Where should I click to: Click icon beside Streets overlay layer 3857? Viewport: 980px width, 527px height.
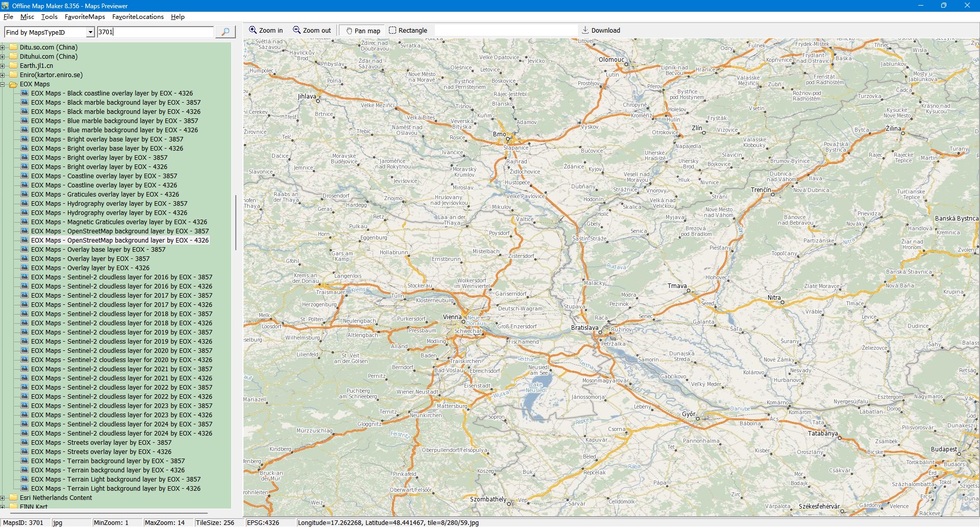tap(24, 443)
